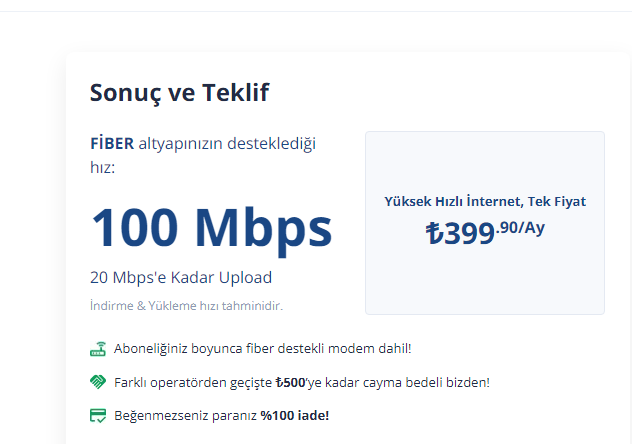632x444 pixels.
Task: Click Yüksek Hızlı İnternet, Tek Fiyat title
Action: (x=485, y=201)
